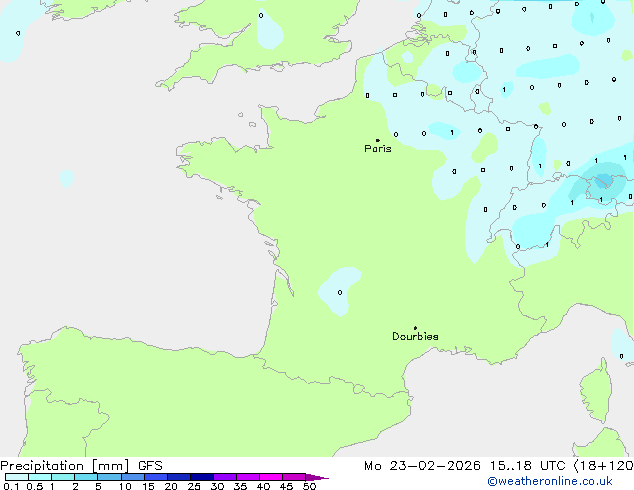Select the Paris city label
Screen dimensions: 634x490
[x=378, y=149]
